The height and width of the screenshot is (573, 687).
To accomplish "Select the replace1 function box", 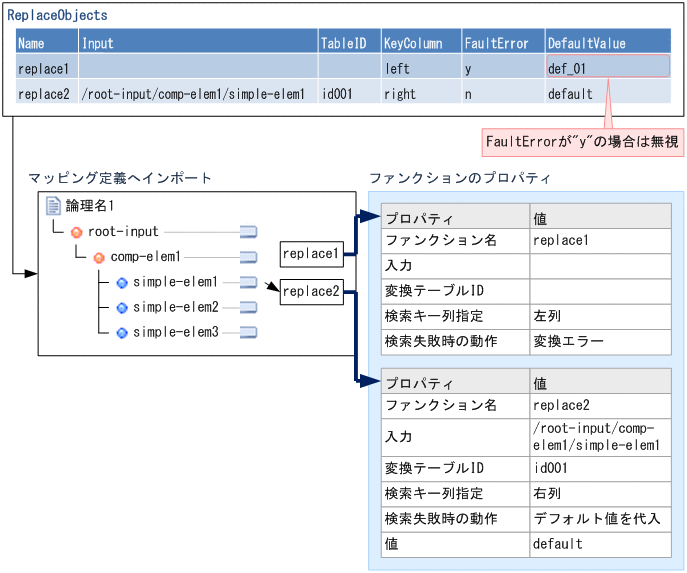I will tap(311, 254).
